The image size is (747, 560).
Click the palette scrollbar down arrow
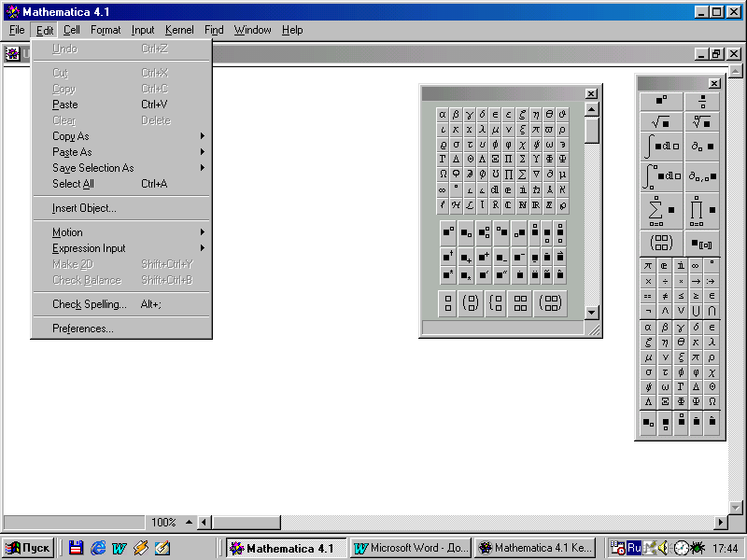pyautogui.click(x=591, y=313)
